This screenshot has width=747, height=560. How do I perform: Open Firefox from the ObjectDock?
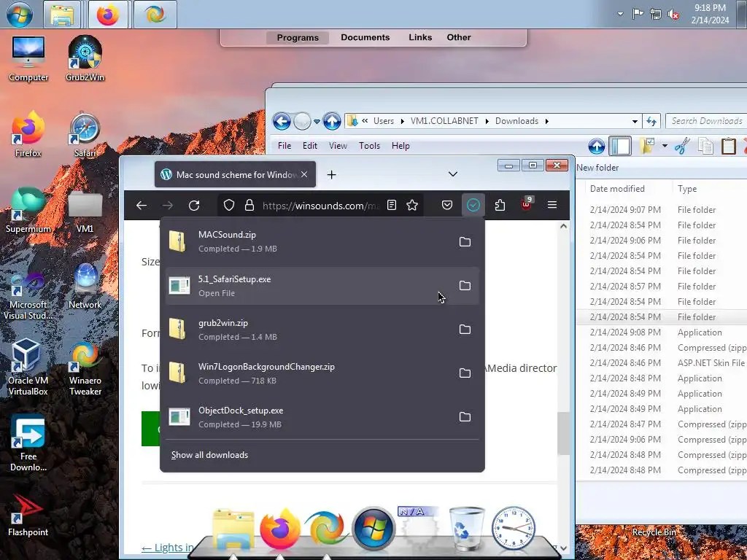(x=280, y=529)
